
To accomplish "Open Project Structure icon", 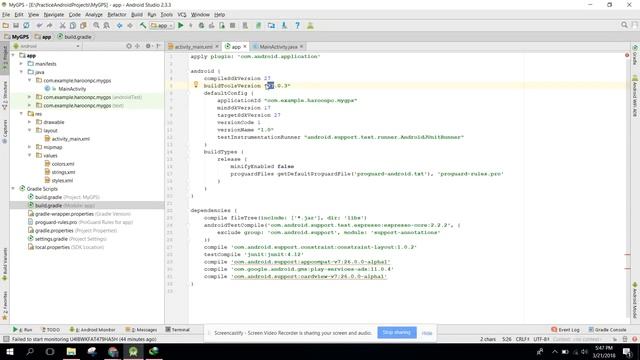I will pos(271,25).
